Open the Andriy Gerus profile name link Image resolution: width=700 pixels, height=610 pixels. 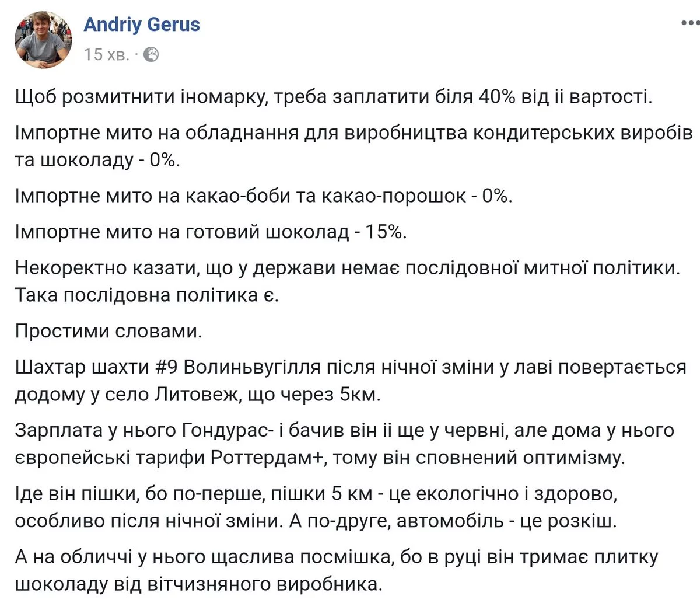pyautogui.click(x=142, y=25)
